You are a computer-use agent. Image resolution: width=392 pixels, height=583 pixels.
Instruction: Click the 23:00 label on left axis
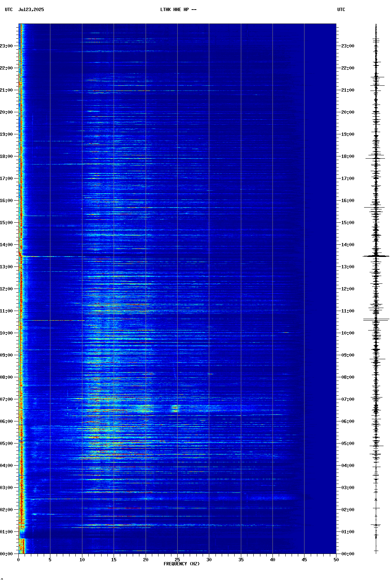[x=6, y=46]
